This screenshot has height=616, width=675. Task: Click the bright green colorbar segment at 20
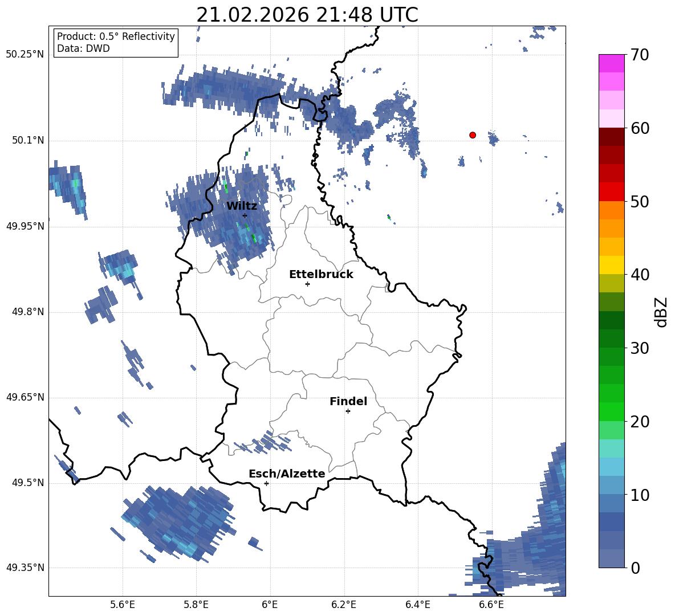tap(611, 411)
